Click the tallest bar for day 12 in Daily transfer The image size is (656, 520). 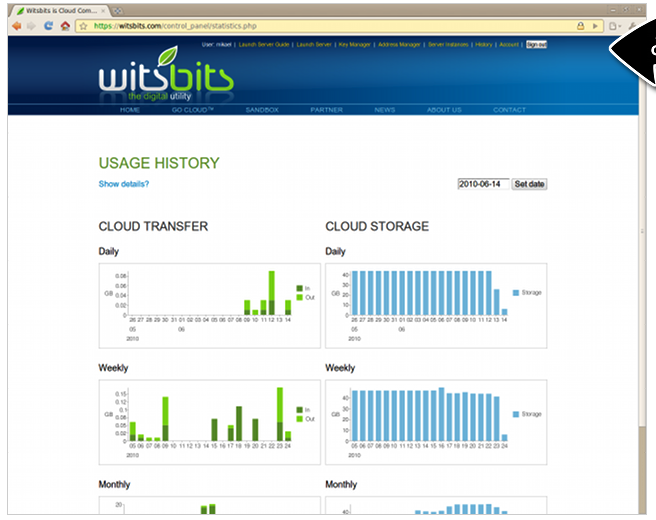point(272,293)
